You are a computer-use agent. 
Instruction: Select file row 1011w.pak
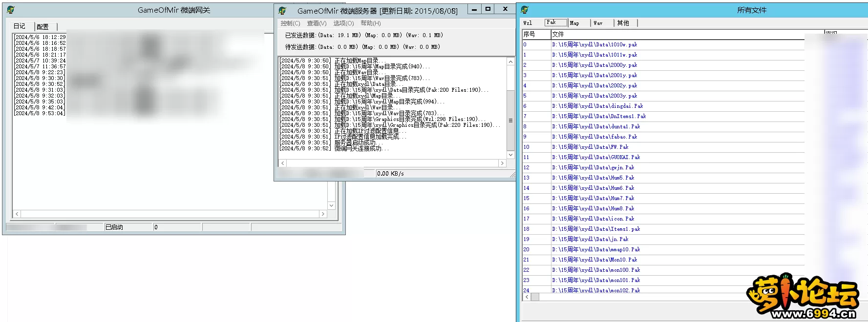(x=663, y=55)
